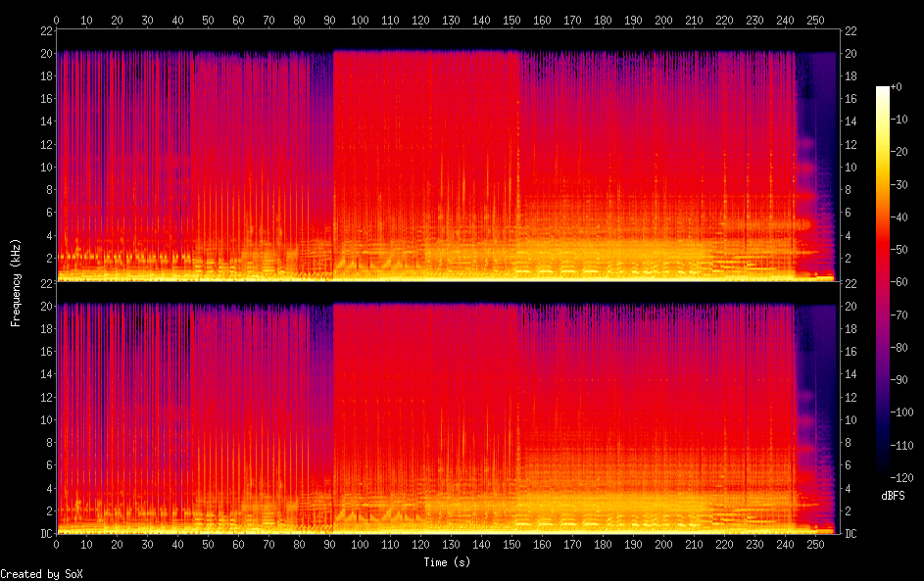Click the '-110' value on dBFS scale
Image resolution: width=924 pixels, height=581 pixels.
click(x=901, y=445)
